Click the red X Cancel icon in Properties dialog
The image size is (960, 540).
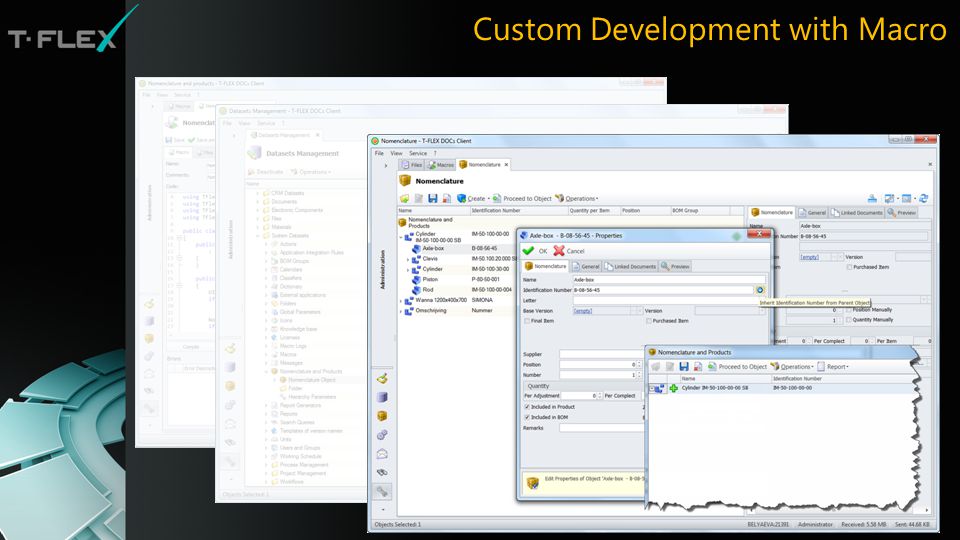point(558,251)
